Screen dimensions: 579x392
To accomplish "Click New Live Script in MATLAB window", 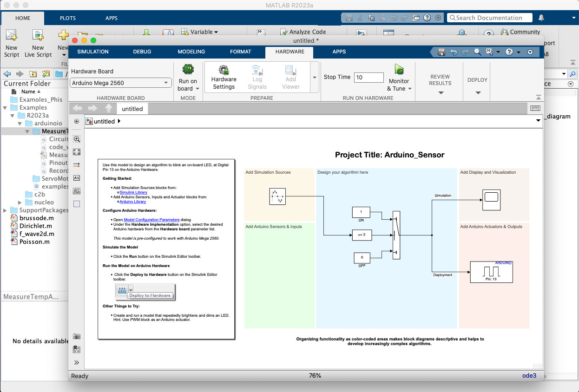I will (38, 44).
